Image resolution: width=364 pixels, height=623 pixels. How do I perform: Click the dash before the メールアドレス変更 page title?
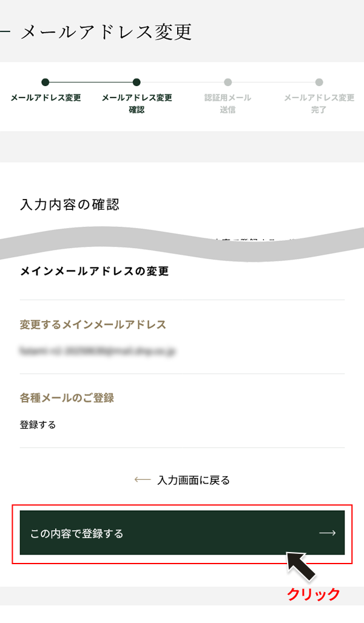pyautogui.click(x=4, y=32)
